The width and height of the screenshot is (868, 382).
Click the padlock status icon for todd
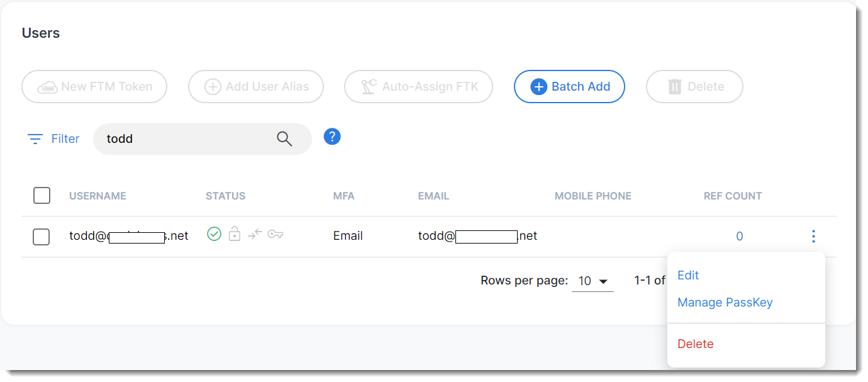tap(235, 234)
